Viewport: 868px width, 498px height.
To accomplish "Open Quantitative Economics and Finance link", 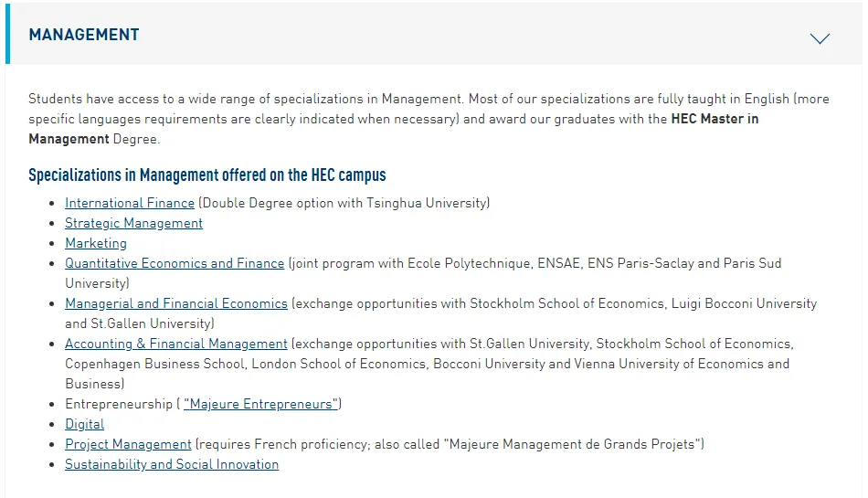I will click(x=175, y=263).
